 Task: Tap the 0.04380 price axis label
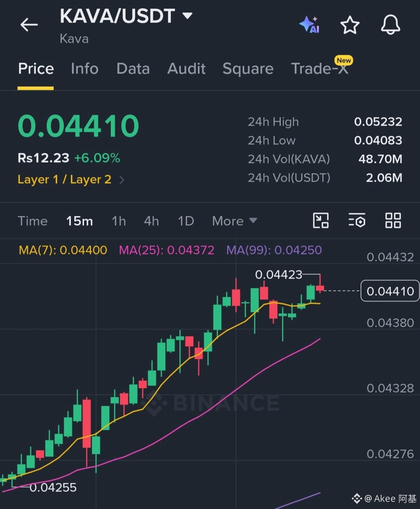point(390,323)
